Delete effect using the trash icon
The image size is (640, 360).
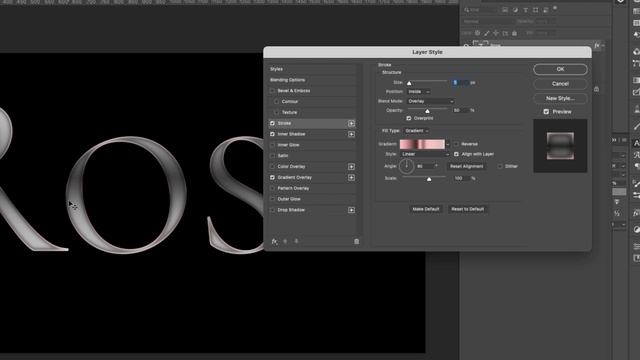356,242
